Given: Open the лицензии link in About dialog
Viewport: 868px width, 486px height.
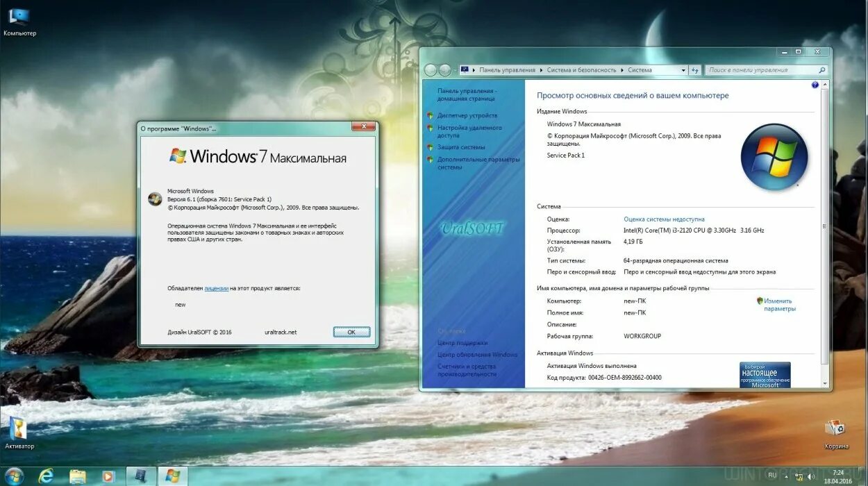Looking at the screenshot, I should (x=216, y=288).
